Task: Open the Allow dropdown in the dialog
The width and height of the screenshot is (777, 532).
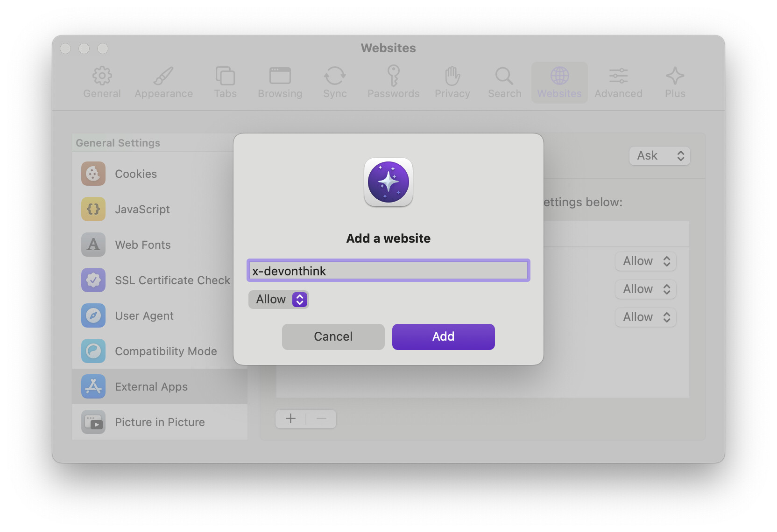Action: pyautogui.click(x=279, y=299)
